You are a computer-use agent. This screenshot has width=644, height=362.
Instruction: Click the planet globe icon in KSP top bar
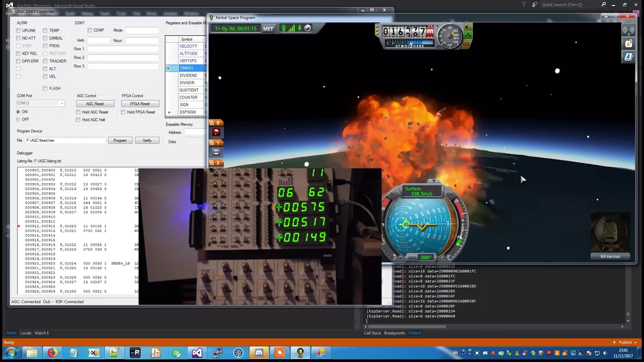[x=307, y=29]
